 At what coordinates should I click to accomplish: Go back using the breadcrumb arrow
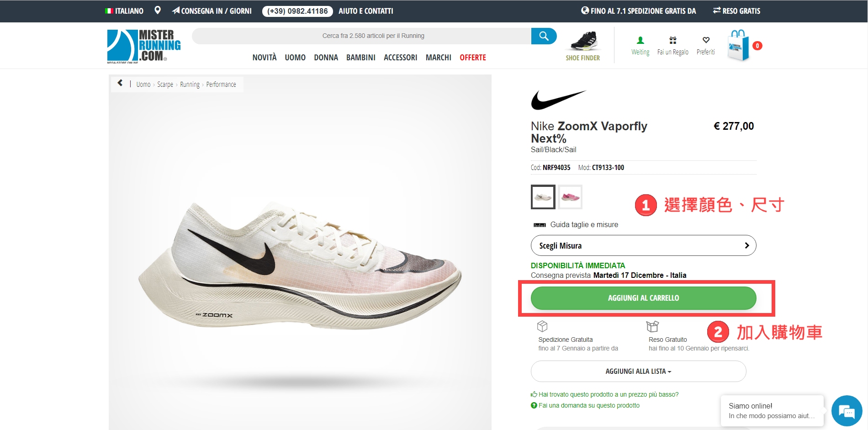[120, 83]
